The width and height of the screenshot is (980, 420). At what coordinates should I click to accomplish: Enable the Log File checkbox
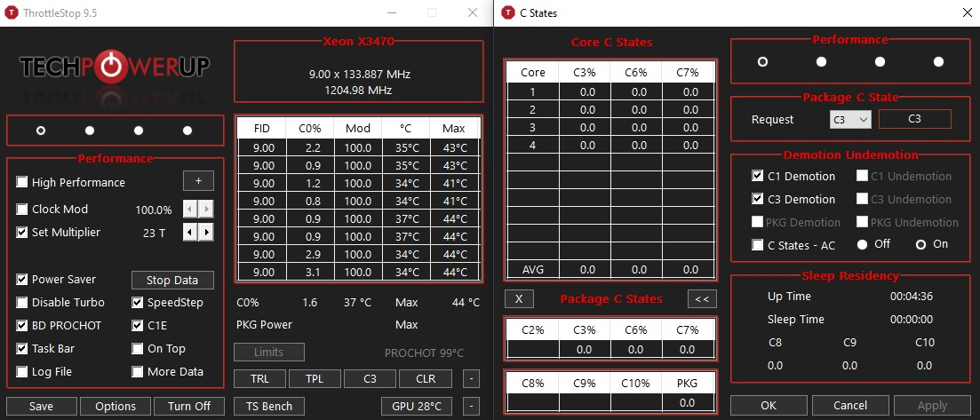coord(22,372)
